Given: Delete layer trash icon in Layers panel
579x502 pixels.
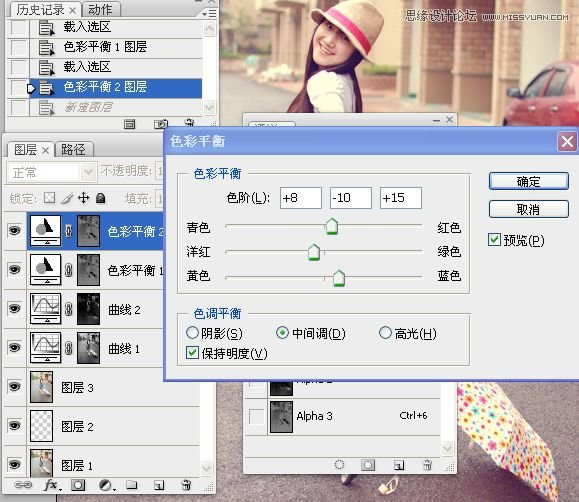Looking at the screenshot, I should pyautogui.click(x=186, y=485).
